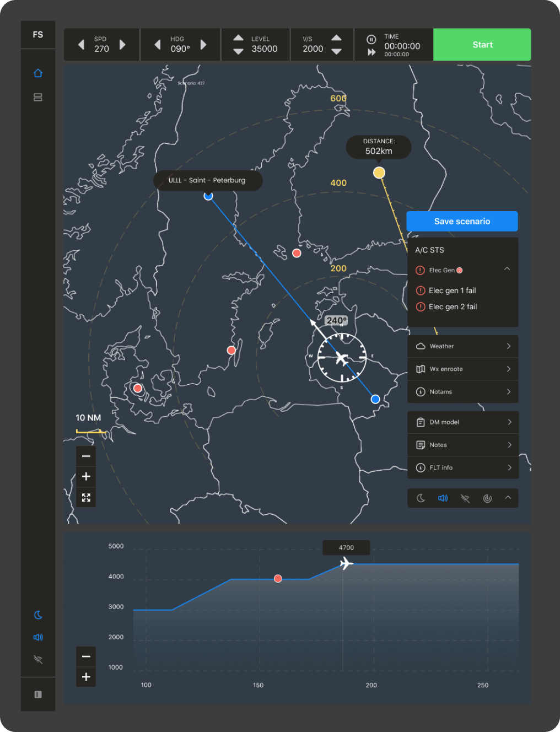Open the stacked list icon in sidebar
This screenshot has width=560, height=732.
tap(38, 98)
